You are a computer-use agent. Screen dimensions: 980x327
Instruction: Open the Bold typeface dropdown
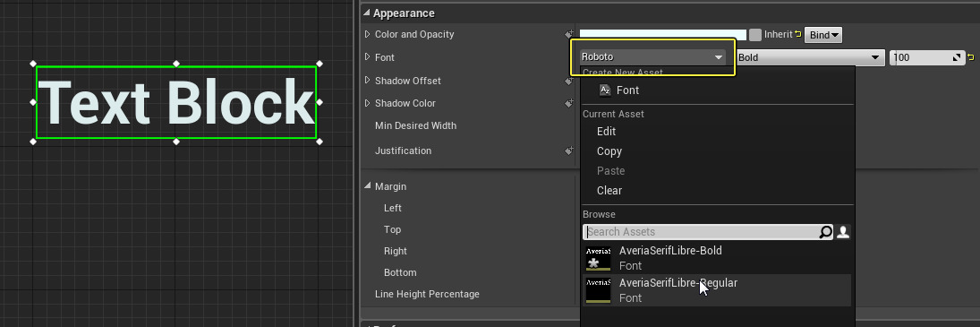(x=811, y=57)
